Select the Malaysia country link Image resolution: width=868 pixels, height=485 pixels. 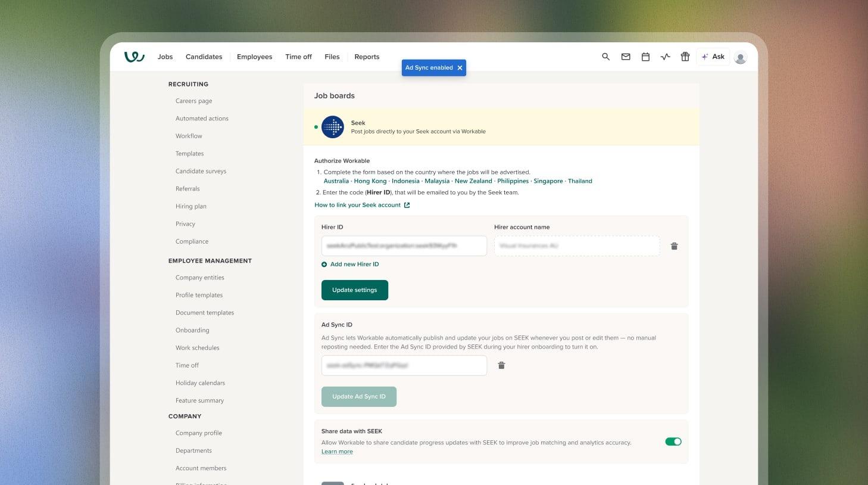point(437,181)
